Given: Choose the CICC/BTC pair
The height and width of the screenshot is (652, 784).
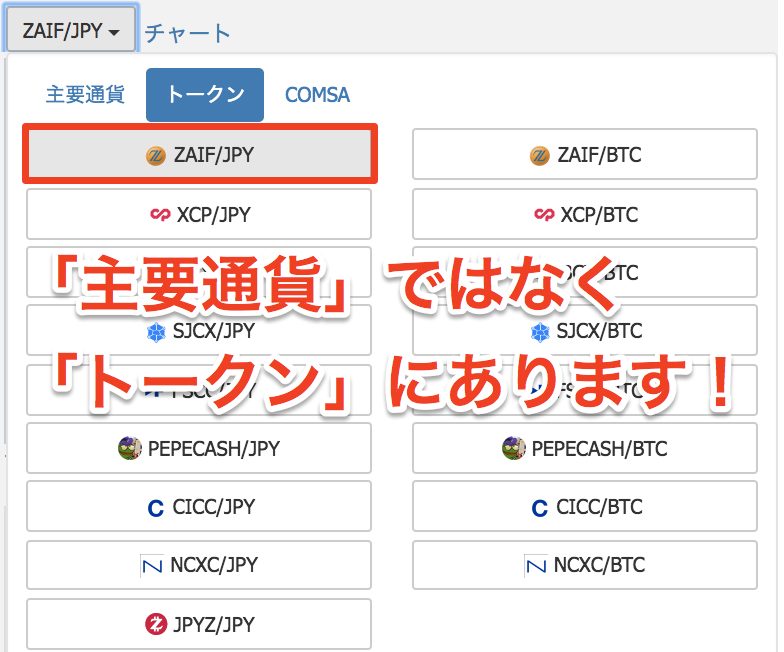Looking at the screenshot, I should (x=585, y=506).
